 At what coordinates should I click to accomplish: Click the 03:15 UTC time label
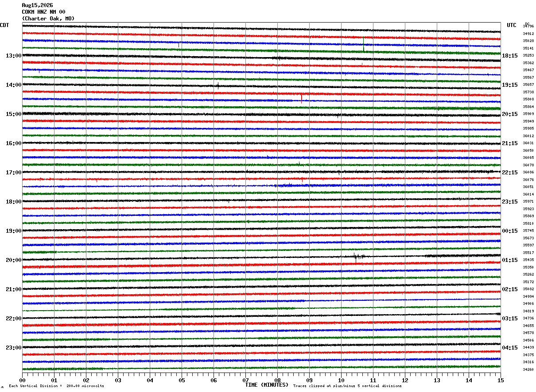coord(510,319)
